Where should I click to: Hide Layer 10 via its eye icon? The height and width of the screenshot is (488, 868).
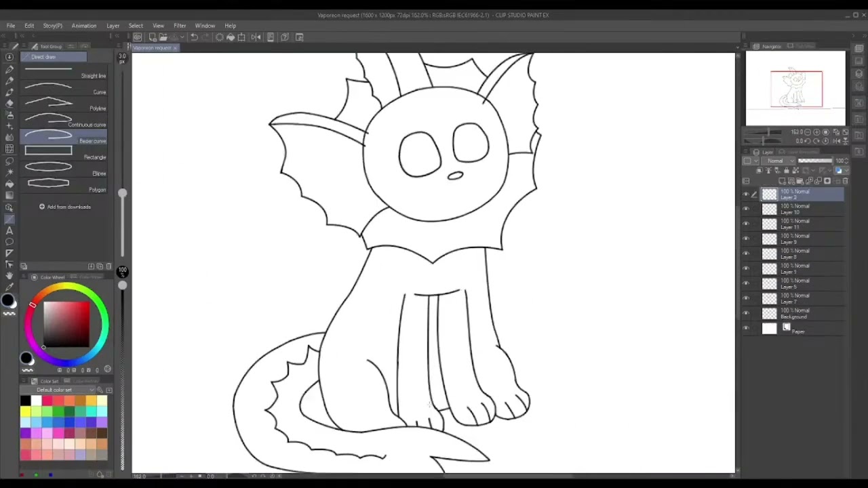pos(746,209)
